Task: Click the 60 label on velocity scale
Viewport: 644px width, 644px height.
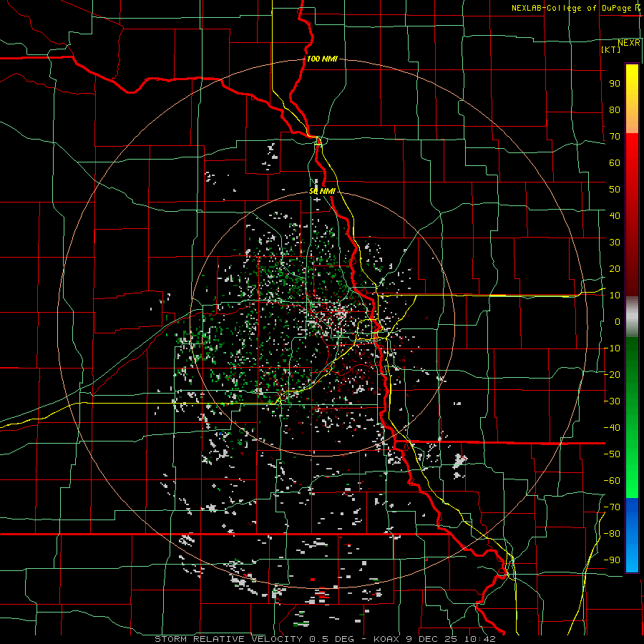Action: (615, 162)
